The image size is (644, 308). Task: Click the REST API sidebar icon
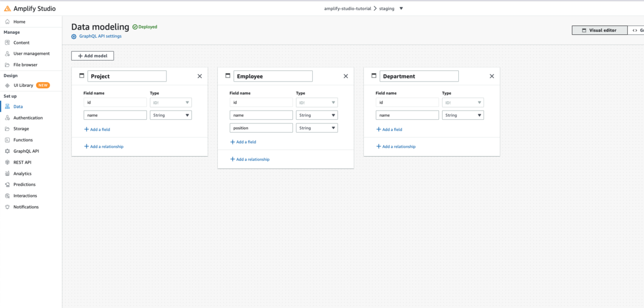pos(8,162)
